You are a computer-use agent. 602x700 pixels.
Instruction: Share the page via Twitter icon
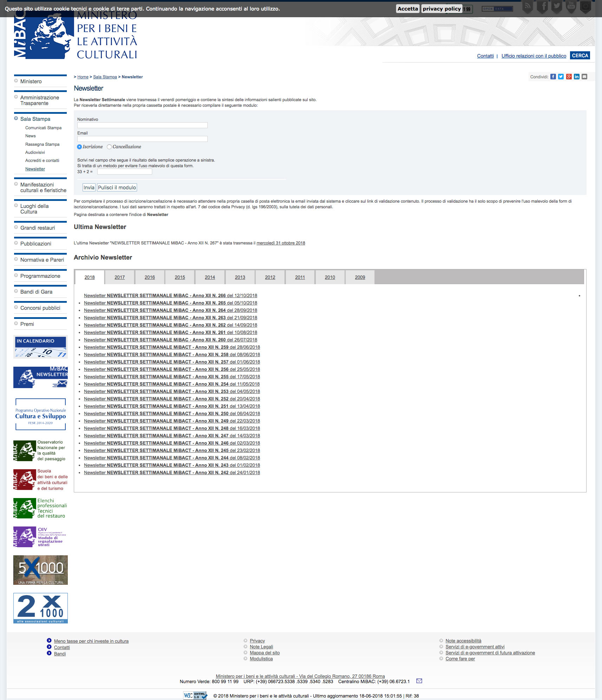pyautogui.click(x=561, y=77)
